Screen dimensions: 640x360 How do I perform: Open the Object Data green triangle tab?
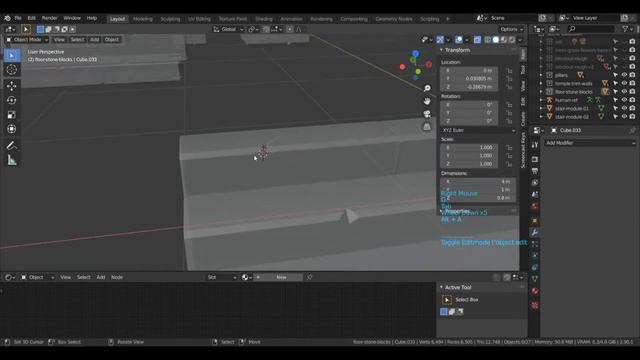tap(535, 279)
